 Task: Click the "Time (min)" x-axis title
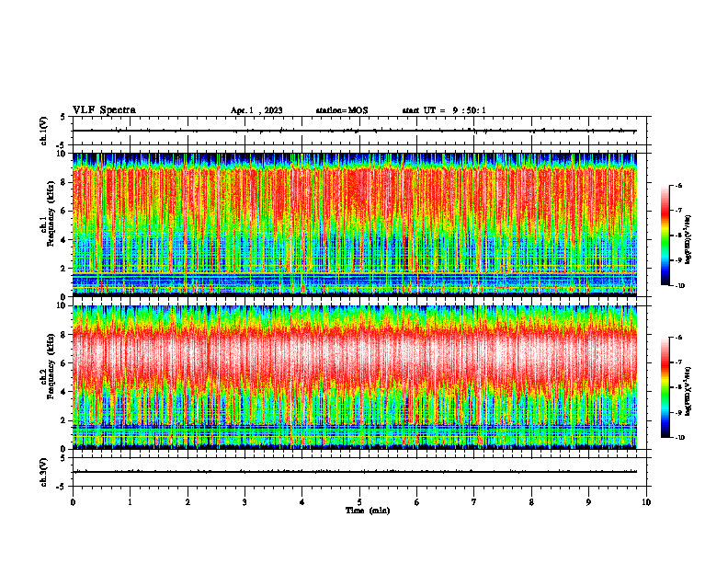point(368,511)
